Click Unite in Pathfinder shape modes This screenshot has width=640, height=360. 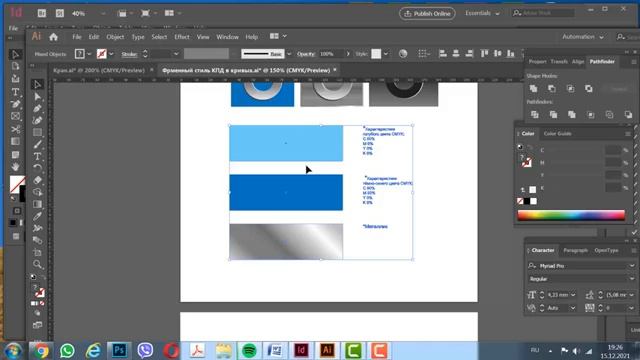(x=533, y=89)
